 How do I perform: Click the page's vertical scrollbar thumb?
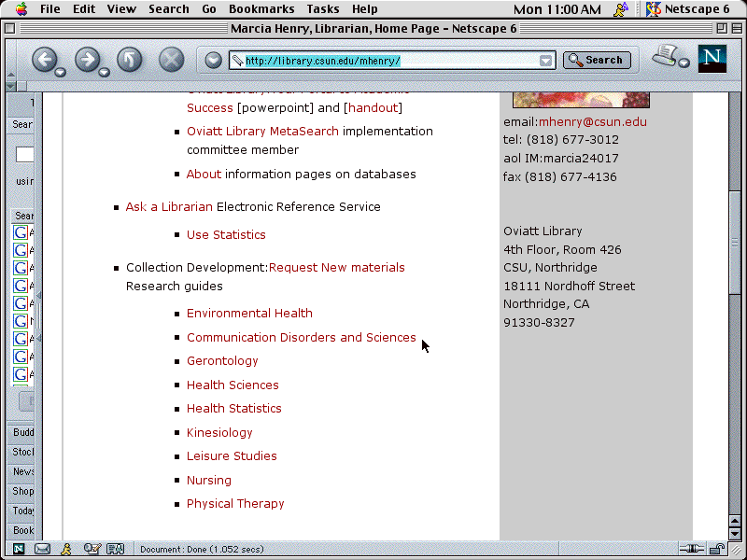point(735,243)
